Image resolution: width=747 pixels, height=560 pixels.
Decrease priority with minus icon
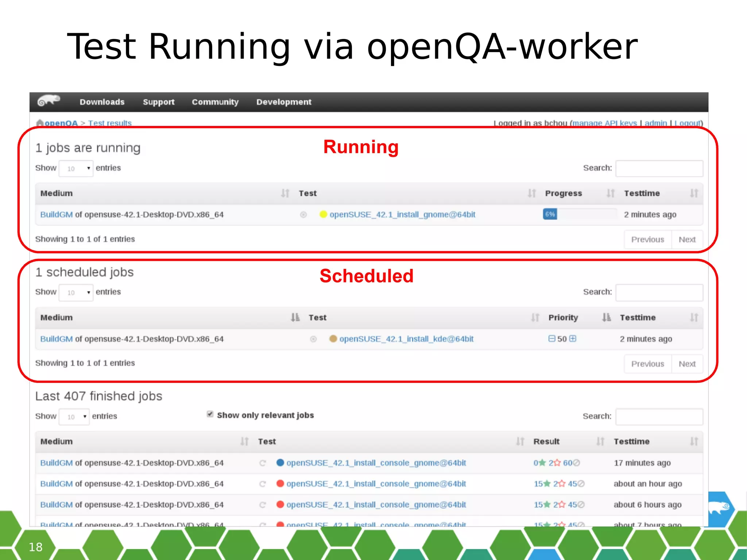click(x=551, y=339)
